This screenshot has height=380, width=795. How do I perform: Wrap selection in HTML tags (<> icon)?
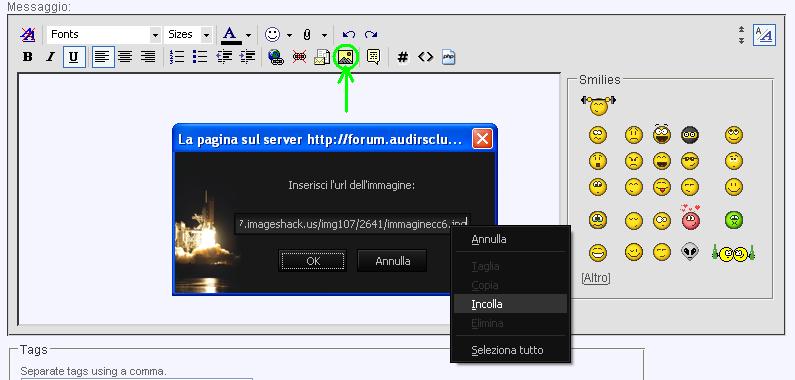pos(425,57)
